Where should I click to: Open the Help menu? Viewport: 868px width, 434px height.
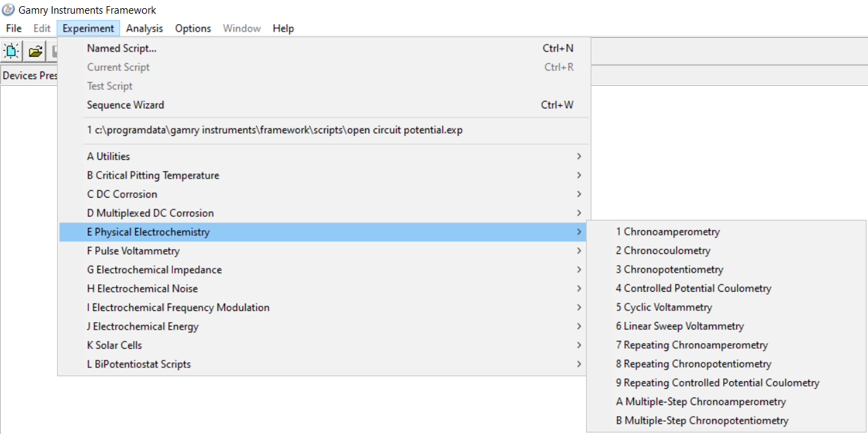point(283,28)
